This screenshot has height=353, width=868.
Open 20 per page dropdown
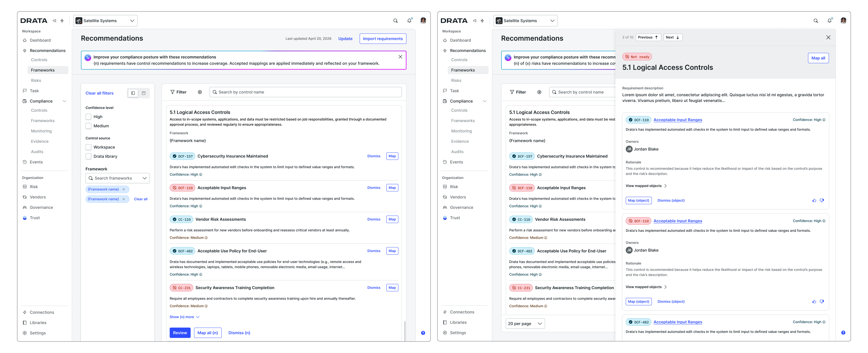525,323
